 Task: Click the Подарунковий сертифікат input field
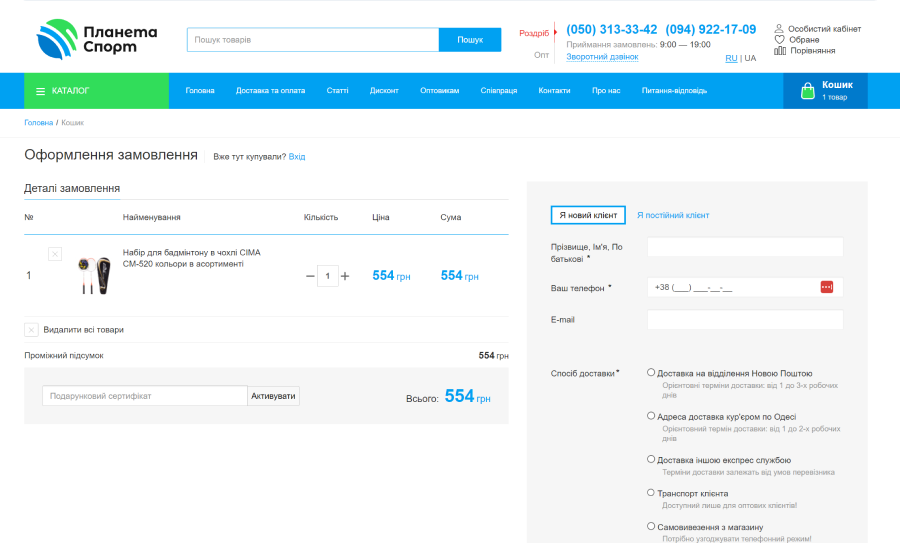coord(145,396)
